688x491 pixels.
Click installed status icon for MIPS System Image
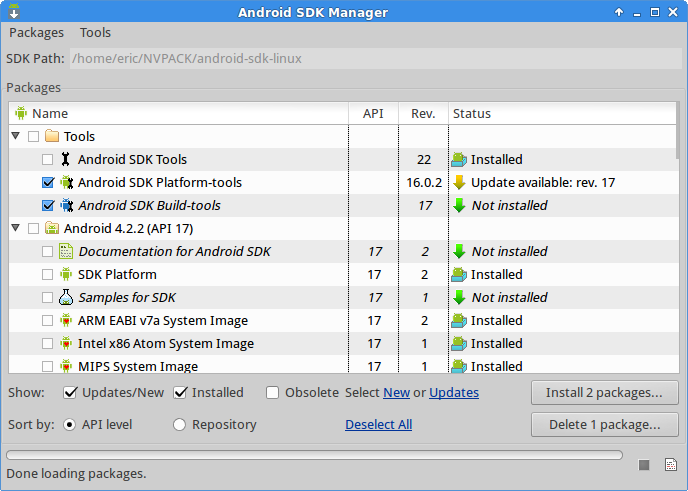click(459, 366)
